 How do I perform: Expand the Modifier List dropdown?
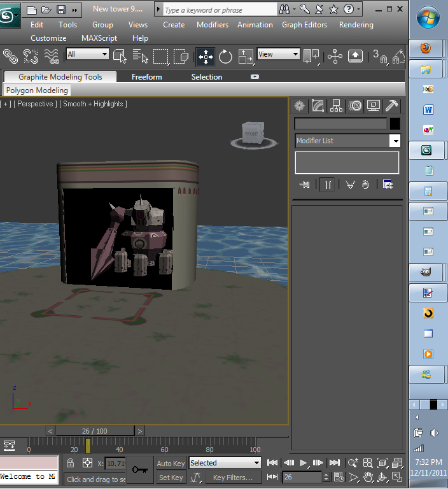[x=395, y=141]
